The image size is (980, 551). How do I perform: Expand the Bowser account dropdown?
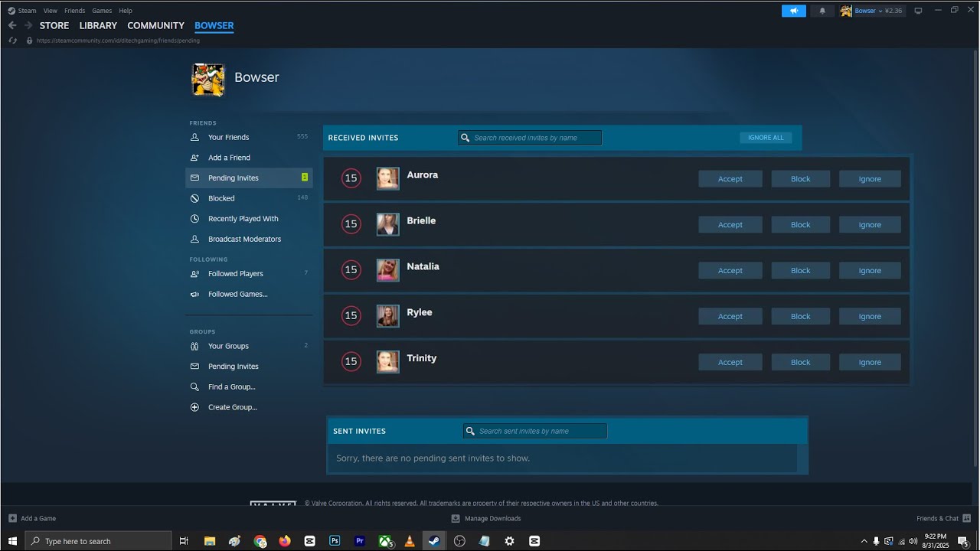click(x=872, y=11)
